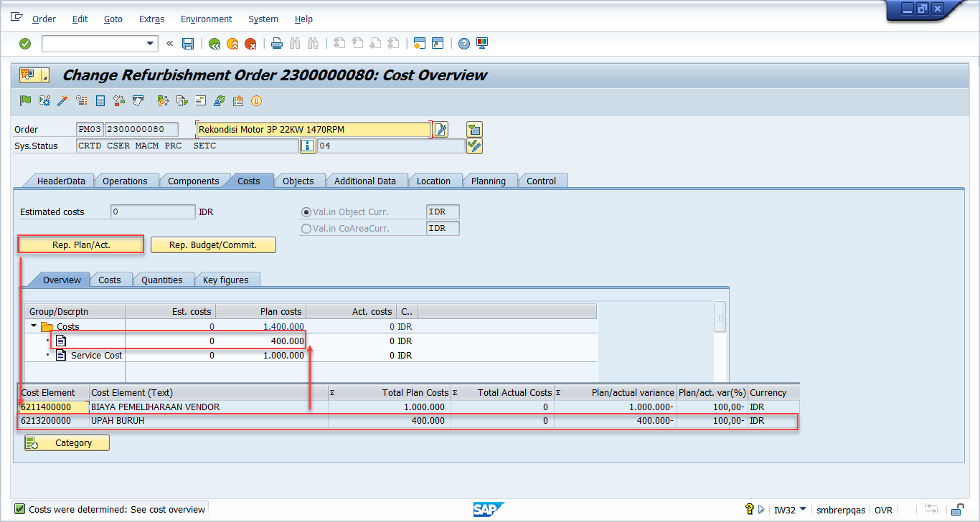Select Val.in Object Curr. radio button
This screenshot has width=980, height=522.
point(307,212)
